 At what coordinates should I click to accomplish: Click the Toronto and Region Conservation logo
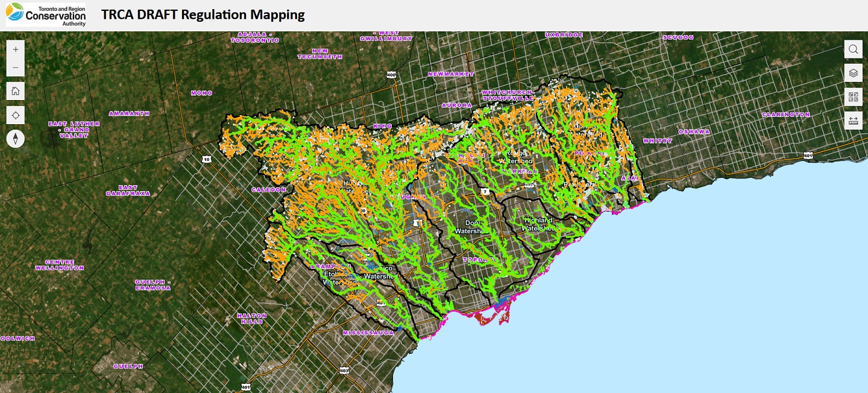click(x=45, y=14)
